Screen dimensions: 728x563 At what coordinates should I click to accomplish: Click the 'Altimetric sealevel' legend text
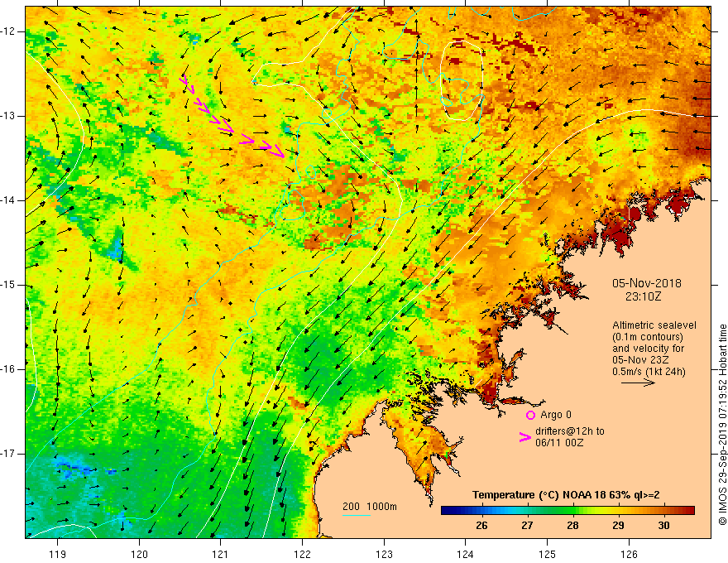[654, 325]
